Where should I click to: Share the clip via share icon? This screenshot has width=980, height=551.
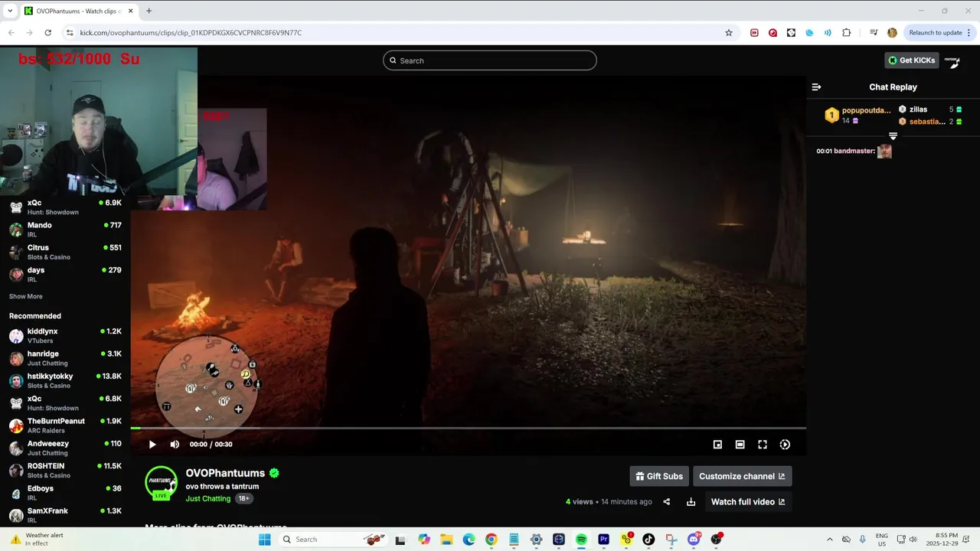click(666, 502)
